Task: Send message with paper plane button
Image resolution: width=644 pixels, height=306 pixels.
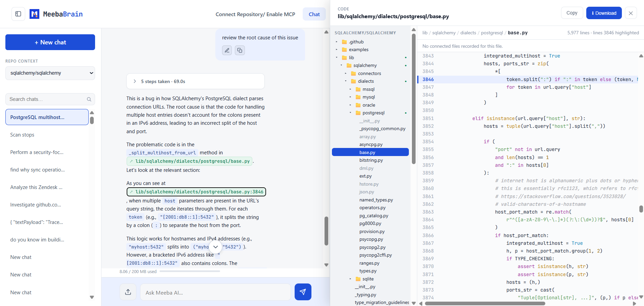Action: point(303,292)
